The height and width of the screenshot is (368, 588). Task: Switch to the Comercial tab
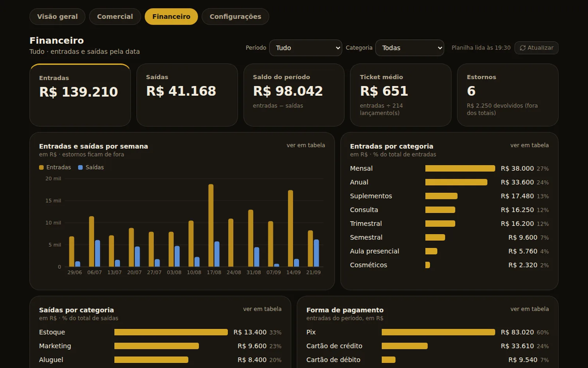115,17
